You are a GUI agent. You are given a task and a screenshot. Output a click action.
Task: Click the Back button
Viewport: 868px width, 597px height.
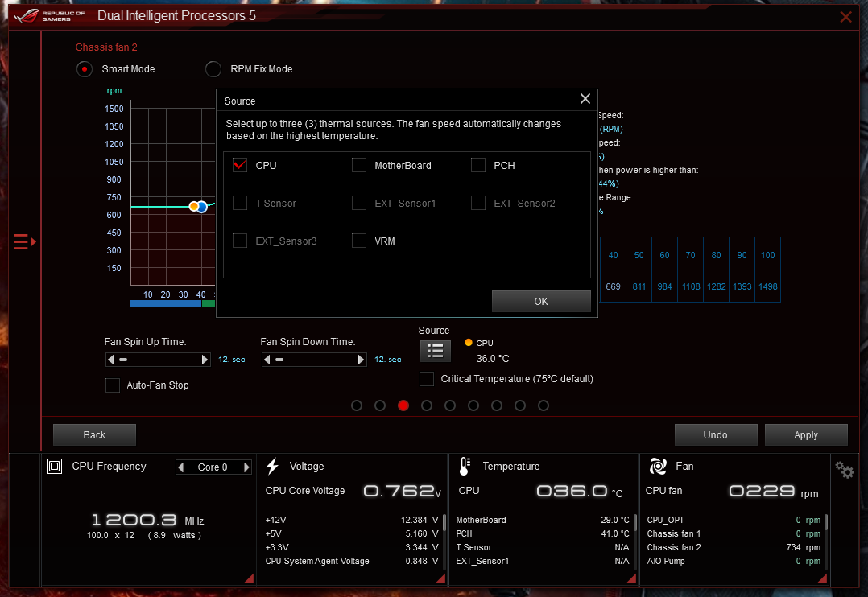[x=94, y=435]
